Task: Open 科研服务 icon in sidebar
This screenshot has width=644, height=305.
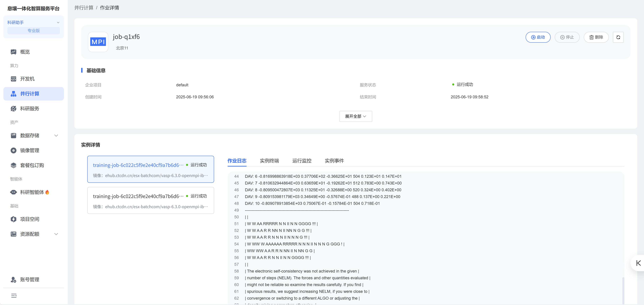Action: (14, 109)
